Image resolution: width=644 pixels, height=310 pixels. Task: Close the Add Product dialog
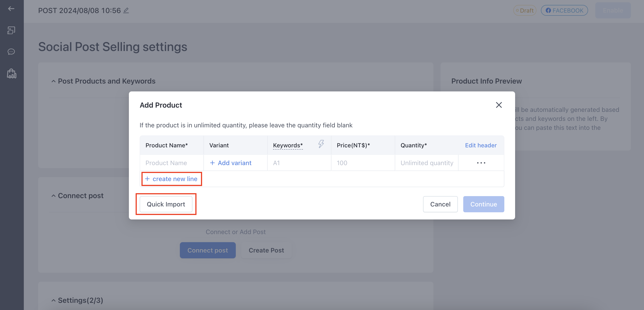pos(499,105)
